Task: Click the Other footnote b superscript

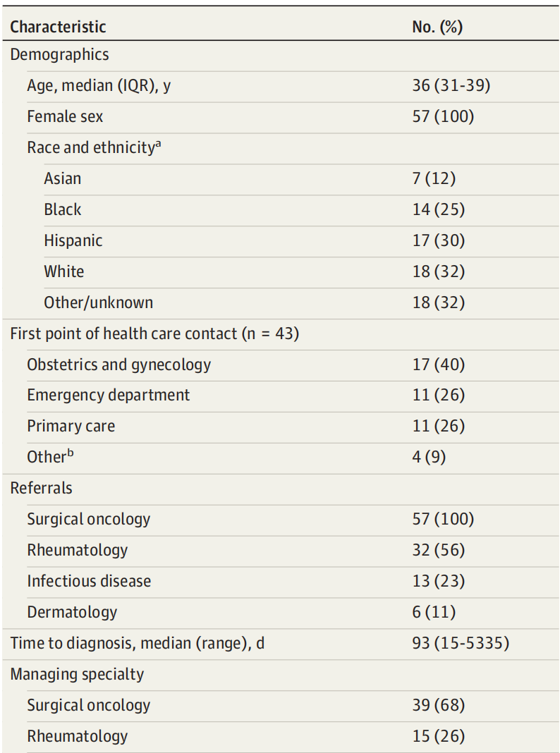Action: coord(71,453)
